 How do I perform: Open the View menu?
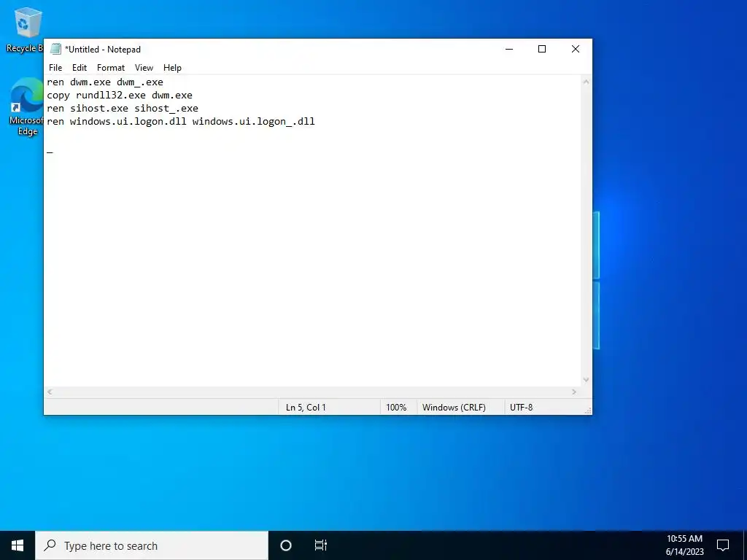pos(144,68)
